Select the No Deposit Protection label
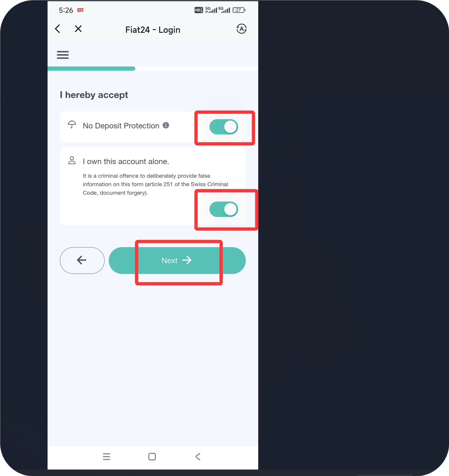 (x=121, y=126)
